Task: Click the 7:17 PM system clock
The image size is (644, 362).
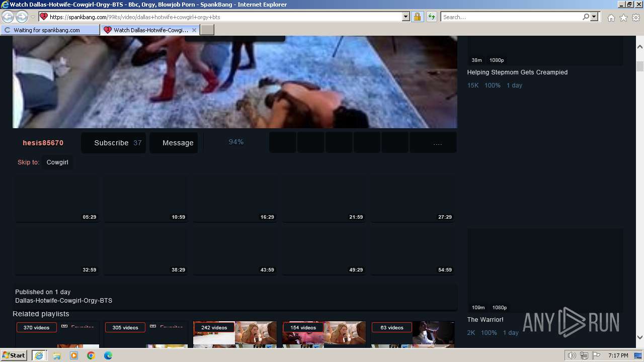Action: pos(618,355)
